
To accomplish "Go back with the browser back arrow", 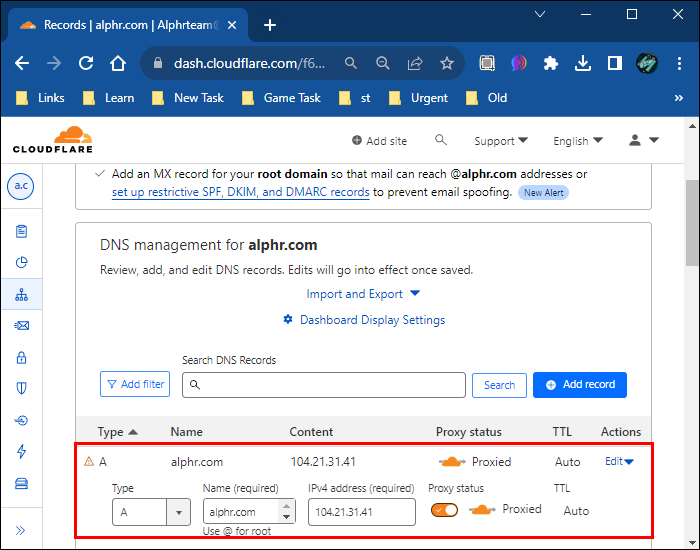I will click(22, 63).
